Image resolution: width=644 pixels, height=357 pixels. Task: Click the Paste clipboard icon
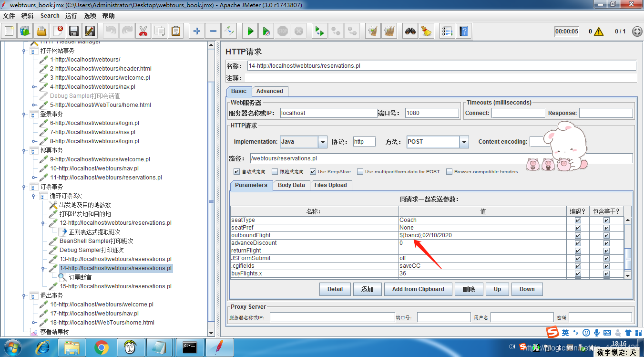(x=175, y=31)
